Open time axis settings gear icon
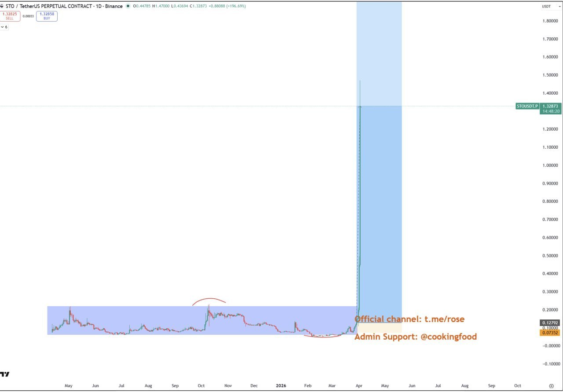The height and width of the screenshot is (392, 563). (551, 386)
